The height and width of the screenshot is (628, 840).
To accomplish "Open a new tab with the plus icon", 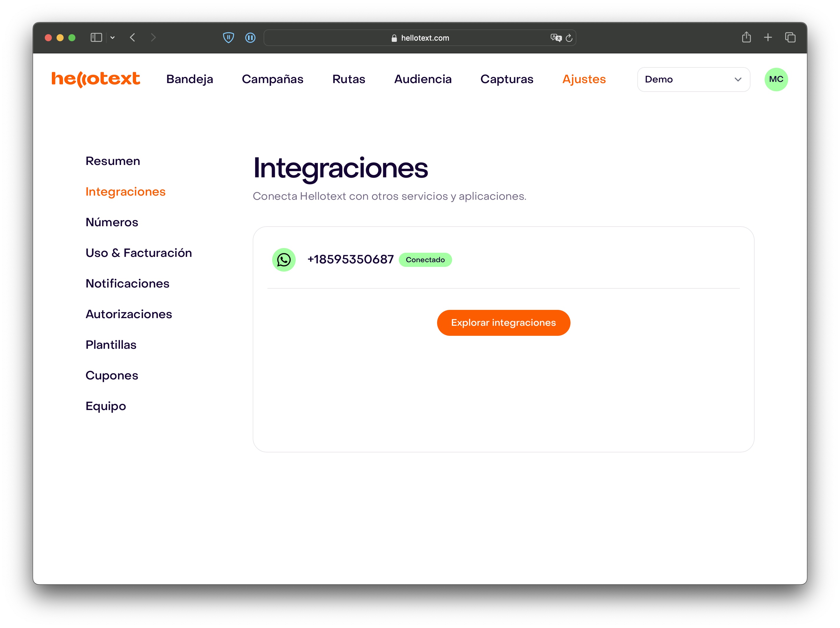I will (768, 38).
